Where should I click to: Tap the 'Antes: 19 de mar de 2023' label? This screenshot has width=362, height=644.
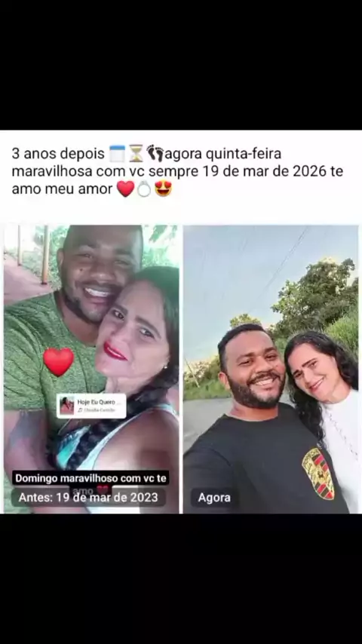pos(88,498)
